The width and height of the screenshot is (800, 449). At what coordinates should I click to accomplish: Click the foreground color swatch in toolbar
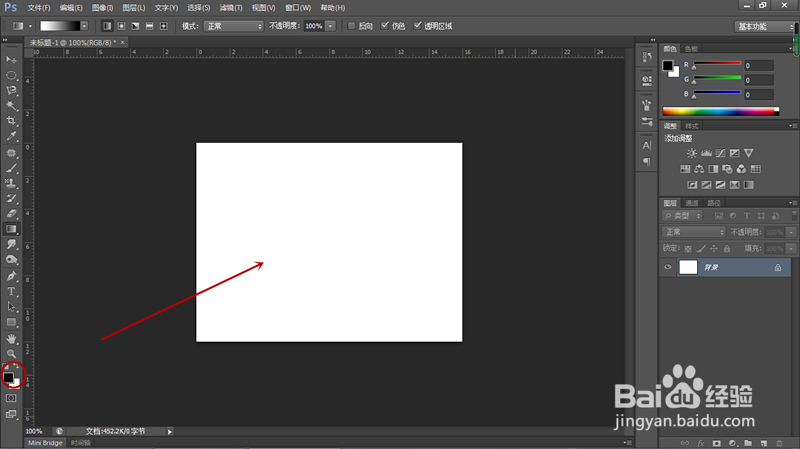[x=8, y=378]
